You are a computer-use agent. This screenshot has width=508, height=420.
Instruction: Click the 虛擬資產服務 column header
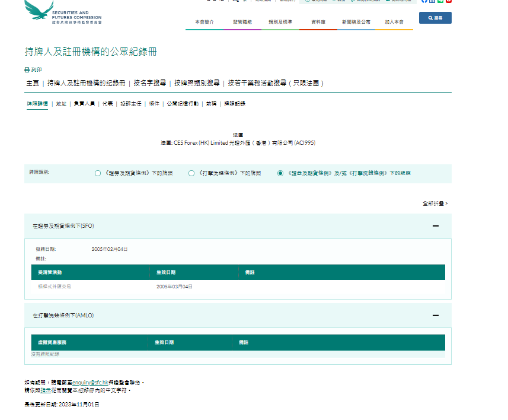(52, 342)
